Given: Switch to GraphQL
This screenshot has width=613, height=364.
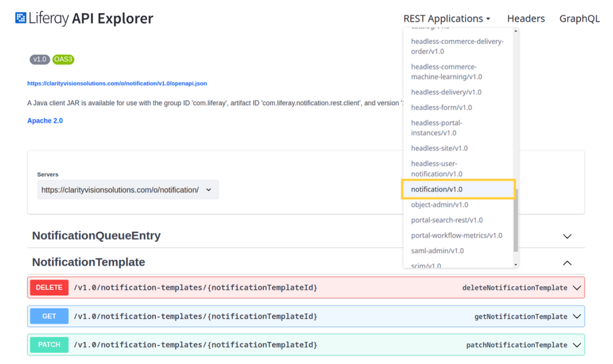Looking at the screenshot, I should tap(579, 18).
